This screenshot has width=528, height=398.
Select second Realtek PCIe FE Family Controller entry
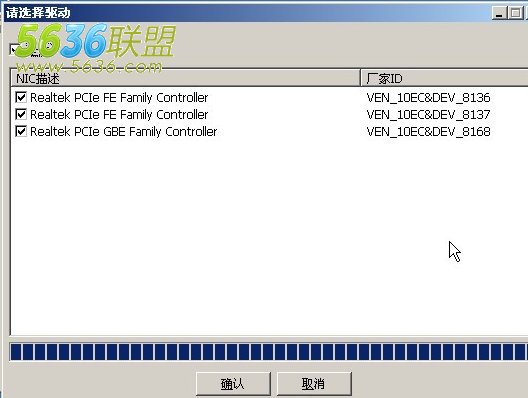119,114
